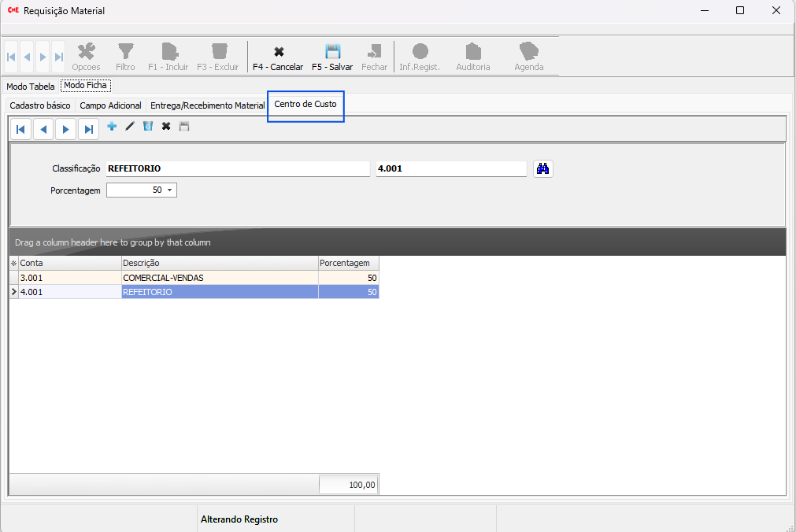Edit cost center with pencil icon
This screenshot has height=532, width=796.
pyautogui.click(x=130, y=126)
